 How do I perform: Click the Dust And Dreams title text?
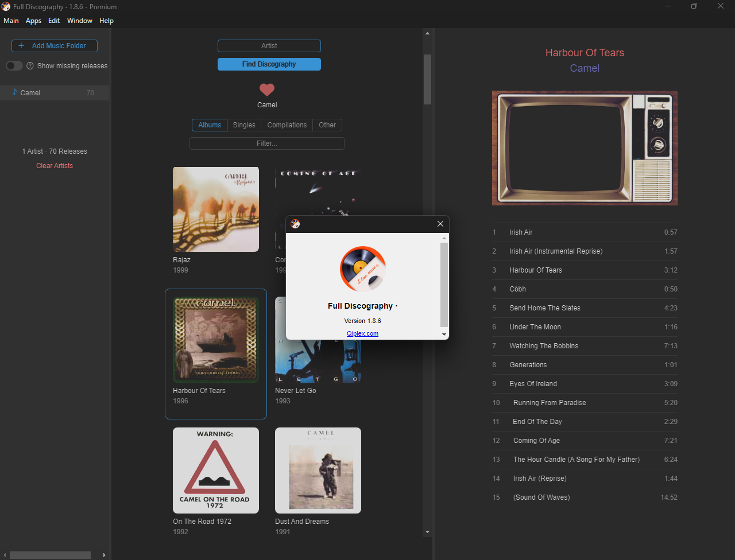point(302,522)
